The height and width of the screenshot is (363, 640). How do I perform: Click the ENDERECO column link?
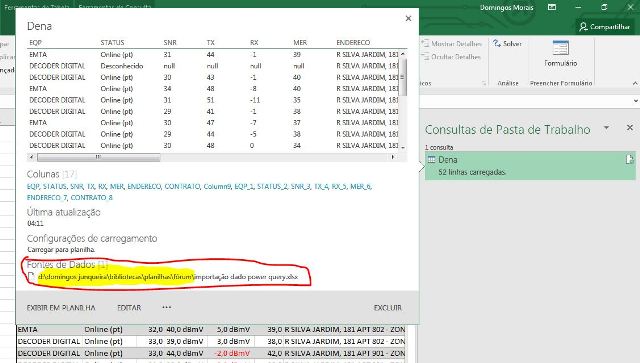(144, 187)
